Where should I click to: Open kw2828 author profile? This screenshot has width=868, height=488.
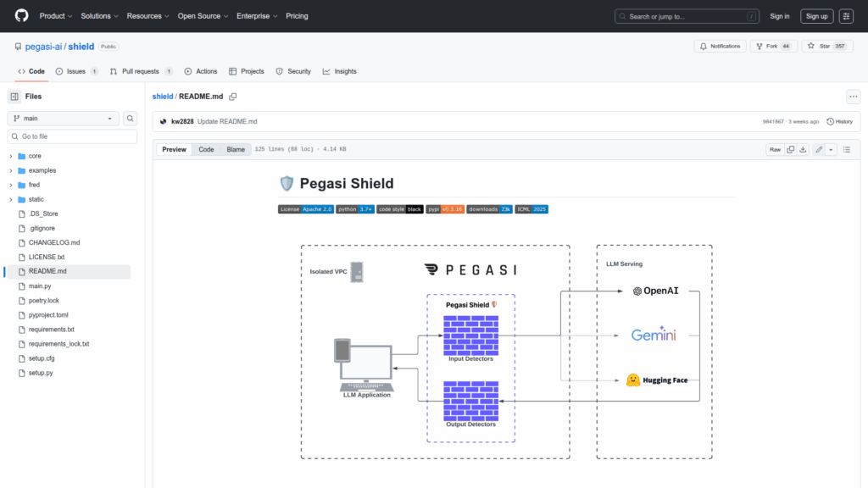point(182,122)
